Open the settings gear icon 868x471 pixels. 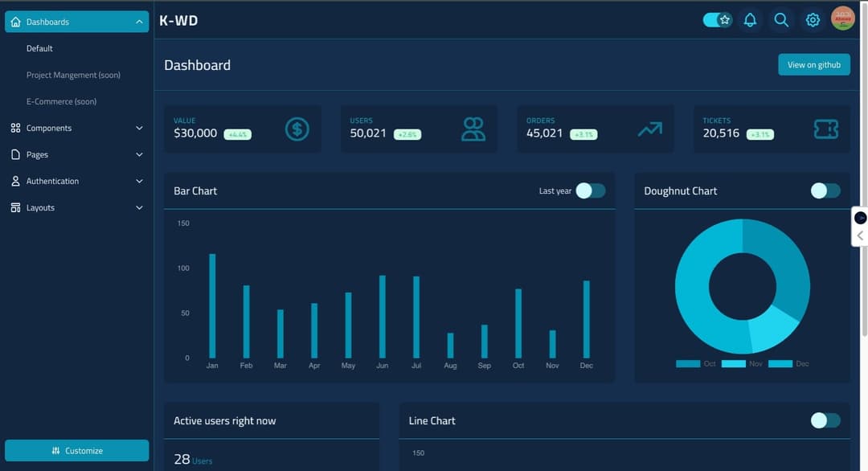point(812,20)
